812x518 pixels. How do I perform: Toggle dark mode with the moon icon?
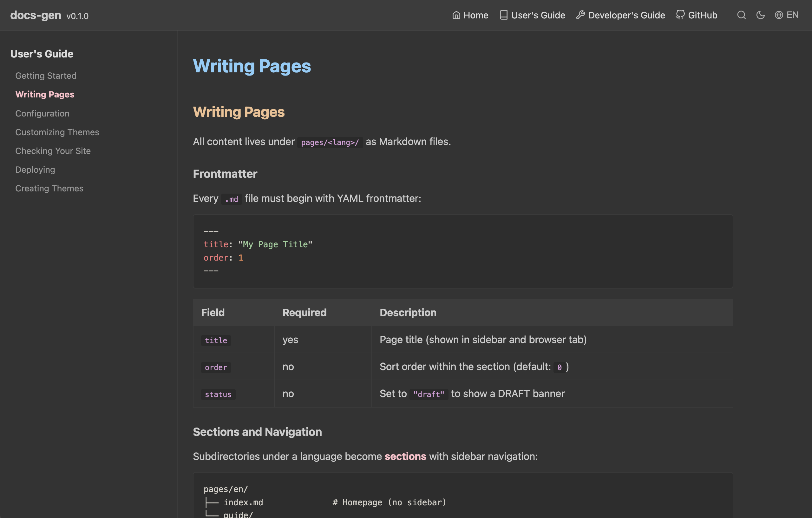point(760,15)
